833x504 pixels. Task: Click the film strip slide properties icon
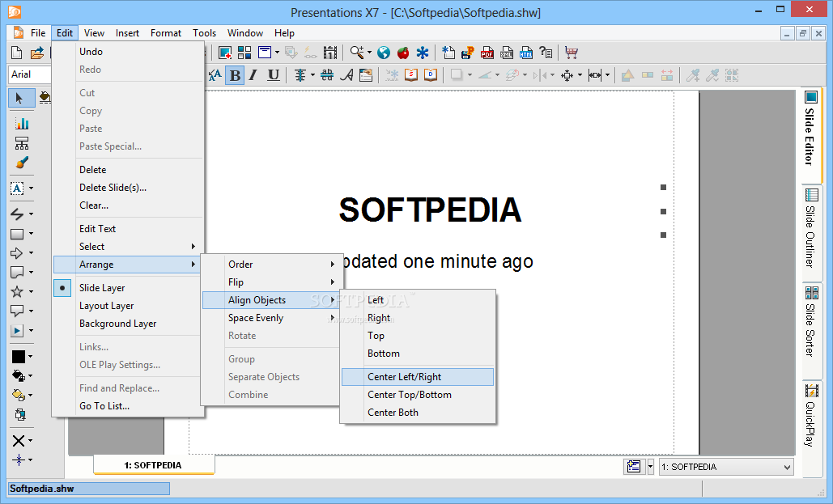coord(330,53)
